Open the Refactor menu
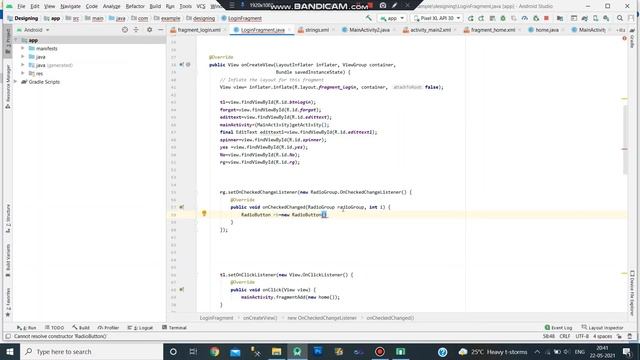The image size is (640, 360). [135, 6]
